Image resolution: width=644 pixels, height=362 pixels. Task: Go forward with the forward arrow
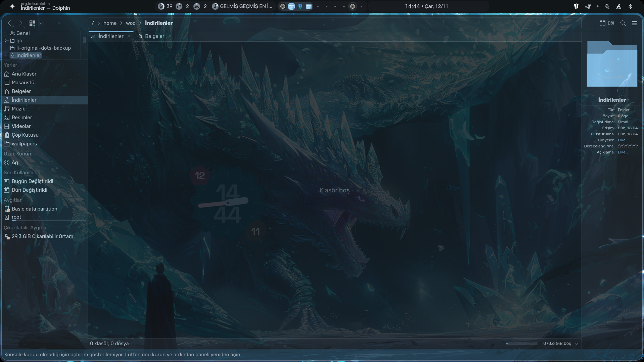tap(21, 23)
